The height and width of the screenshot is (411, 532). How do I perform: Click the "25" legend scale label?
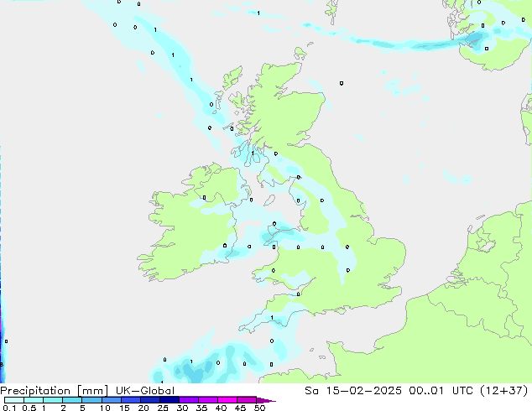coord(163,408)
